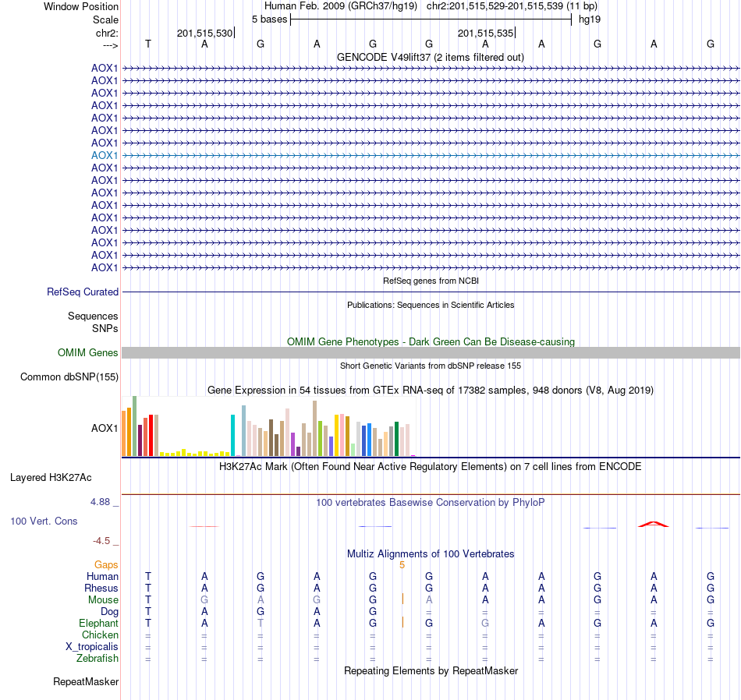Click the orange insertion mark in Mouse row
This screenshot has width=741, height=700.
[402, 599]
